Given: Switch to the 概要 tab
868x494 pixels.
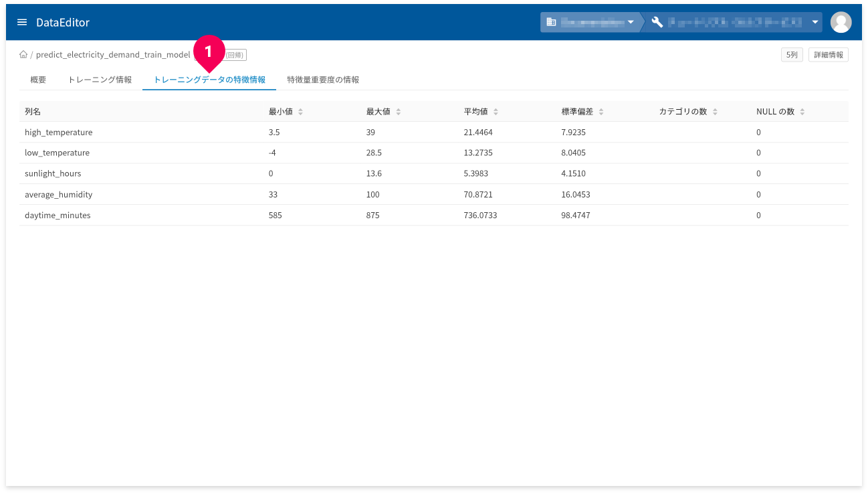Looking at the screenshot, I should [x=38, y=80].
